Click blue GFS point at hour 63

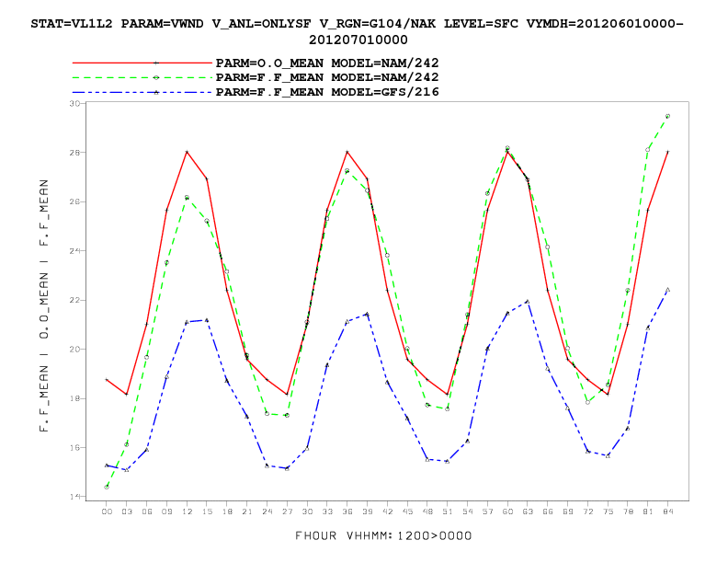528,302
